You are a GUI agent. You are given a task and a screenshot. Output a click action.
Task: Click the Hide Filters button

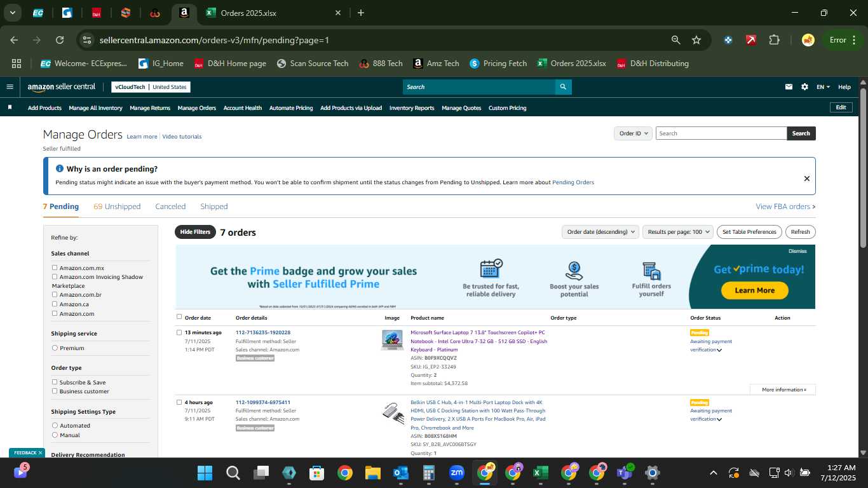(x=195, y=232)
